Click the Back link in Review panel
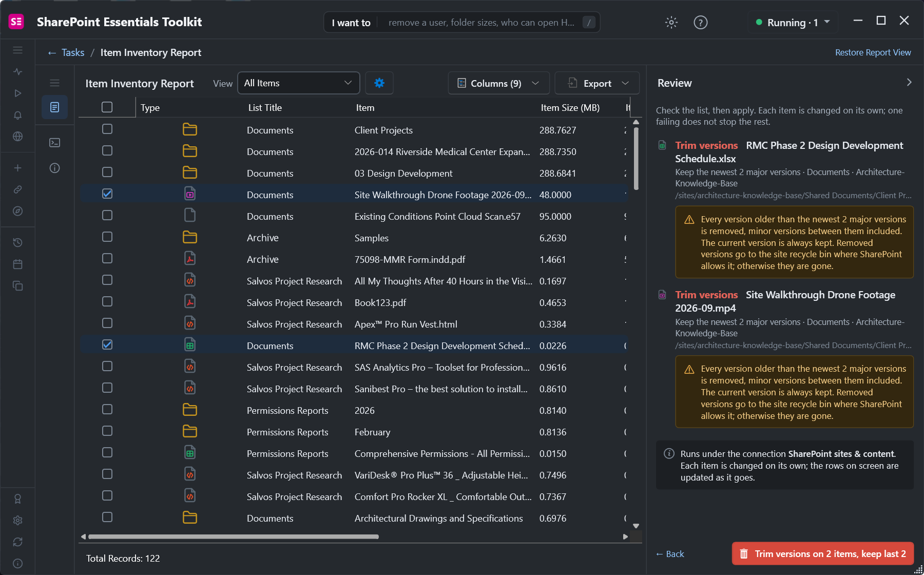 pyautogui.click(x=670, y=554)
